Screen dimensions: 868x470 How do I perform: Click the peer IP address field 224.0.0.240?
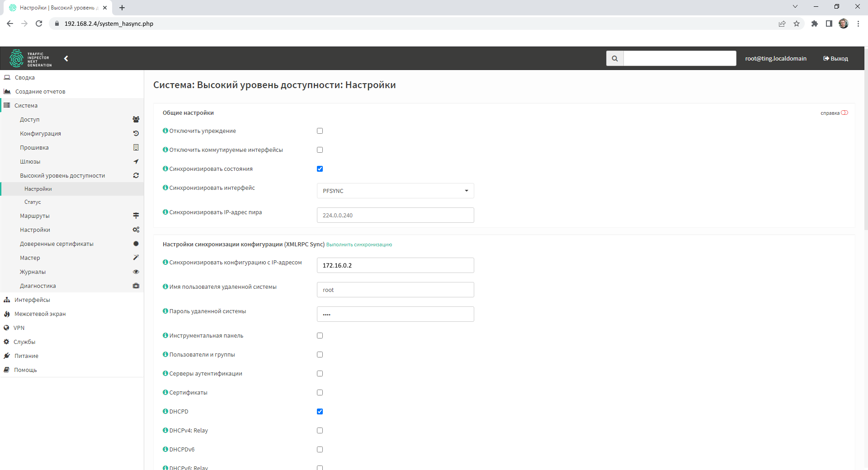[395, 215]
